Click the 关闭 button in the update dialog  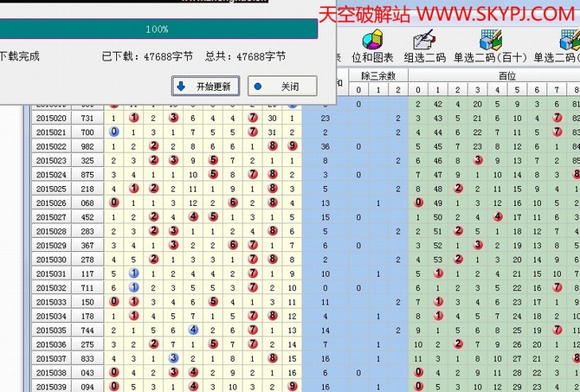point(281,87)
